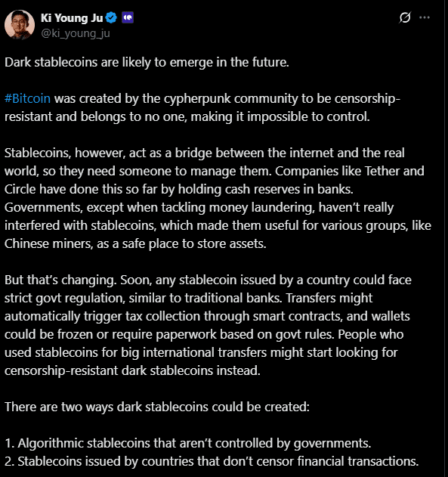The width and height of the screenshot is (448, 477).
Task: Follow the #Bitcoin hashtag link
Action: point(27,98)
